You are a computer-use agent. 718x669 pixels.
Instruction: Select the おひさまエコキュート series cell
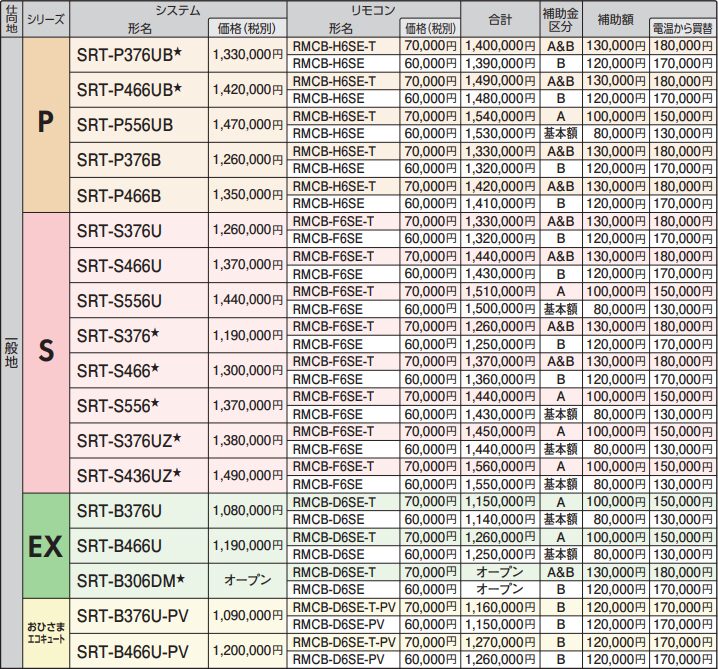(45, 632)
